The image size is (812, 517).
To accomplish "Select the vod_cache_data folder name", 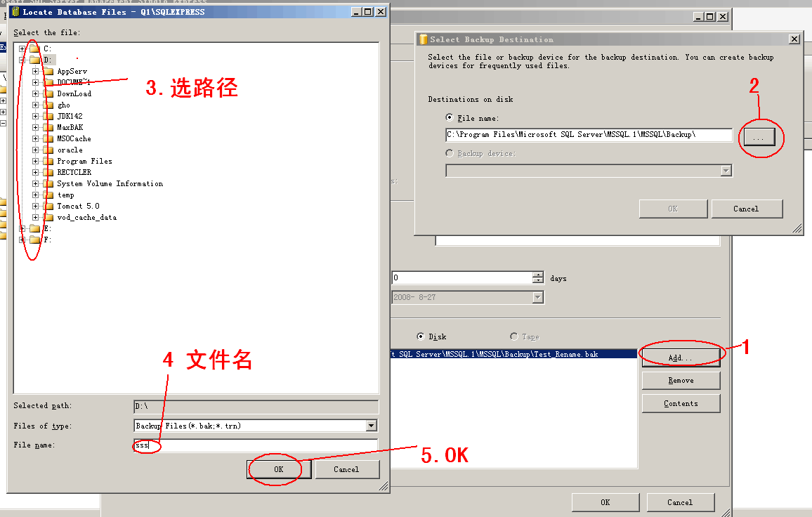I will (87, 218).
